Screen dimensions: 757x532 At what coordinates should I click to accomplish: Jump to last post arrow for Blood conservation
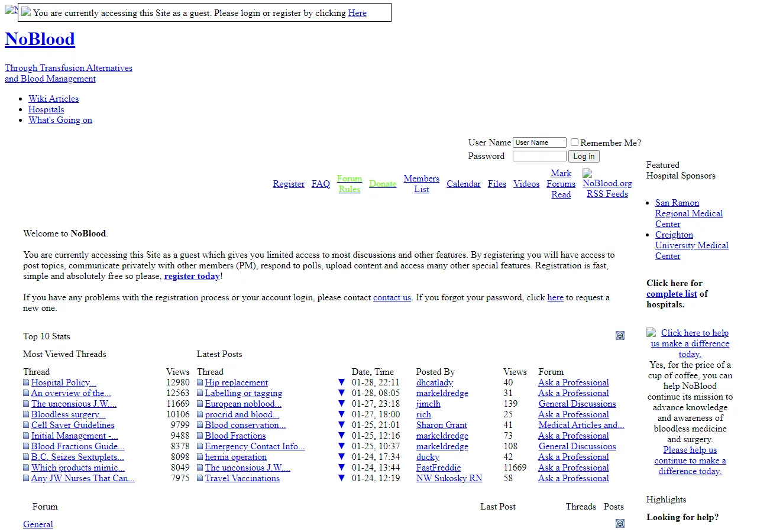click(341, 425)
